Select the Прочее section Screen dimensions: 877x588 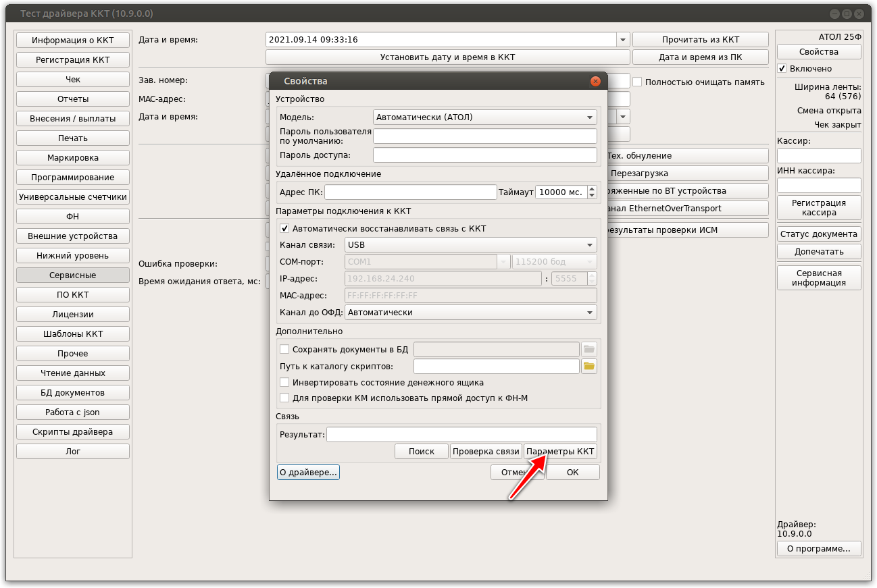coord(73,353)
